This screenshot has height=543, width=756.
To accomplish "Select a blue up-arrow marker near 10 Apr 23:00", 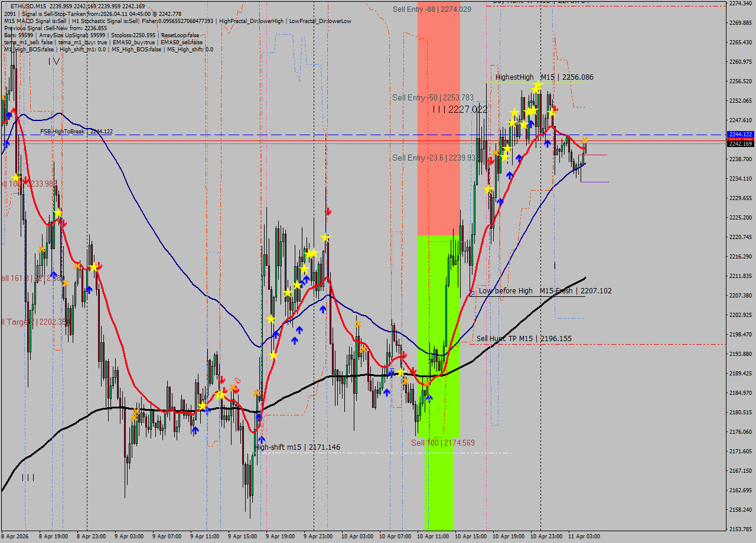I will point(546,142).
